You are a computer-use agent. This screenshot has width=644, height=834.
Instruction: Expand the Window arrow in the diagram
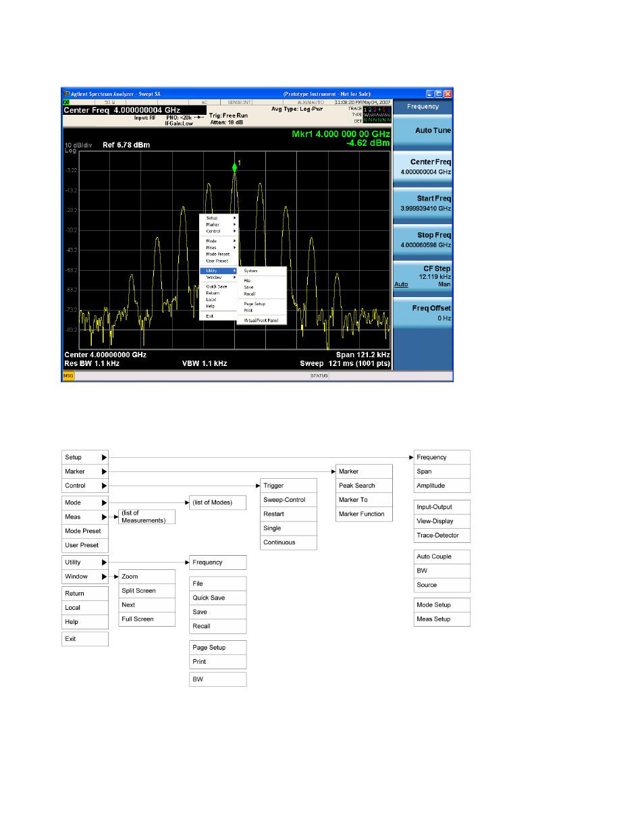coord(104,576)
